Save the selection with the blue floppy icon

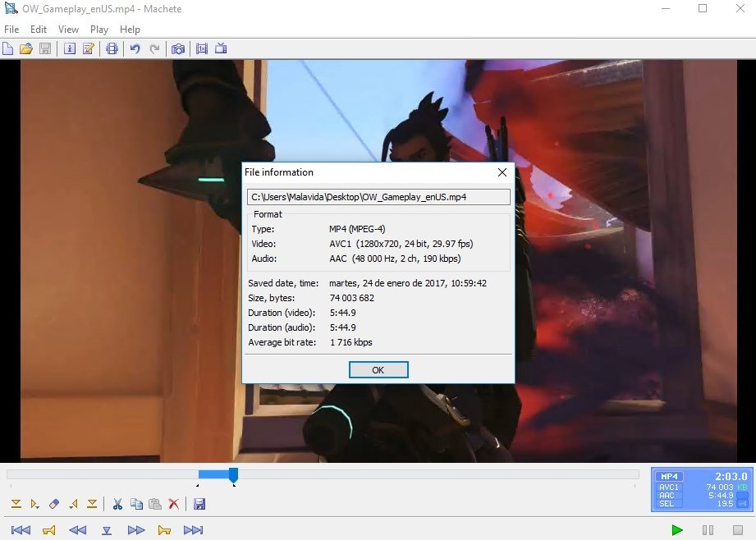coord(199,505)
